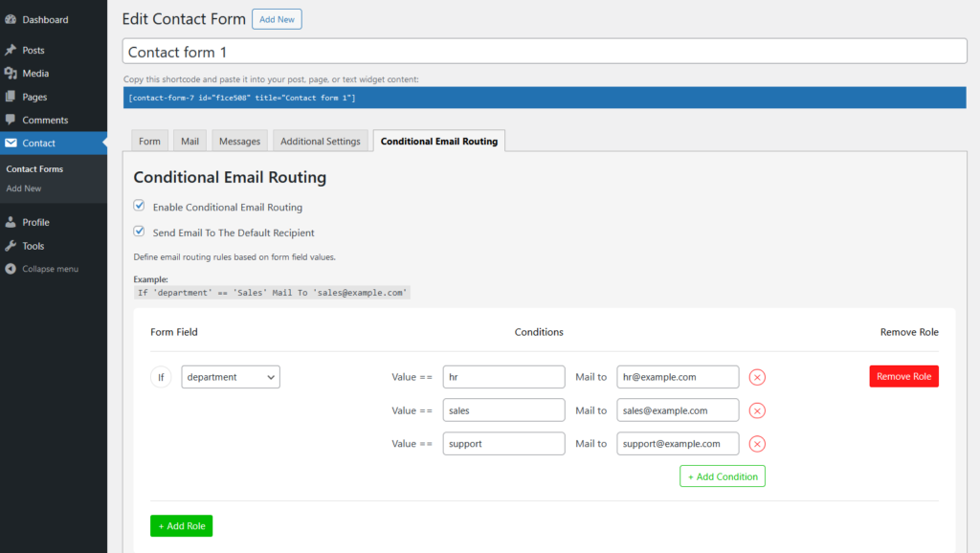Remove the hr condition with X icon
This screenshot has height=553, width=980.
pyautogui.click(x=757, y=377)
